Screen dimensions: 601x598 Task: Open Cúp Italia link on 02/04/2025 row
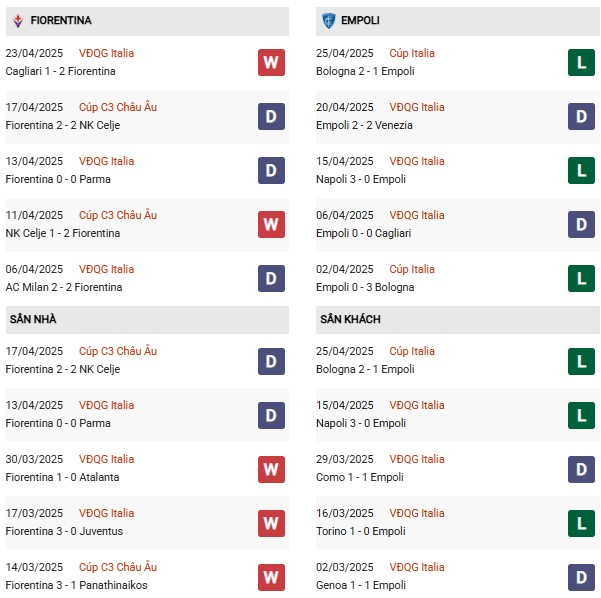410,269
